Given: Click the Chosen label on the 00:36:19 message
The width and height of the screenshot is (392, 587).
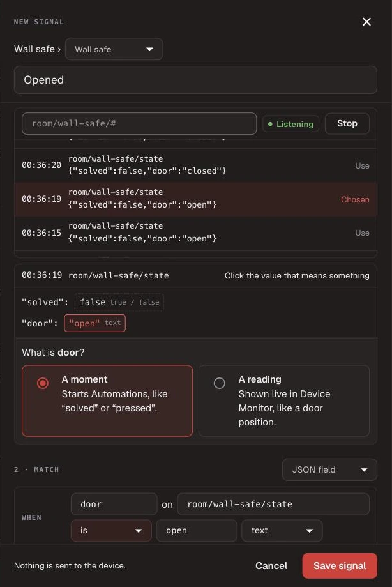Looking at the screenshot, I should pos(355,199).
